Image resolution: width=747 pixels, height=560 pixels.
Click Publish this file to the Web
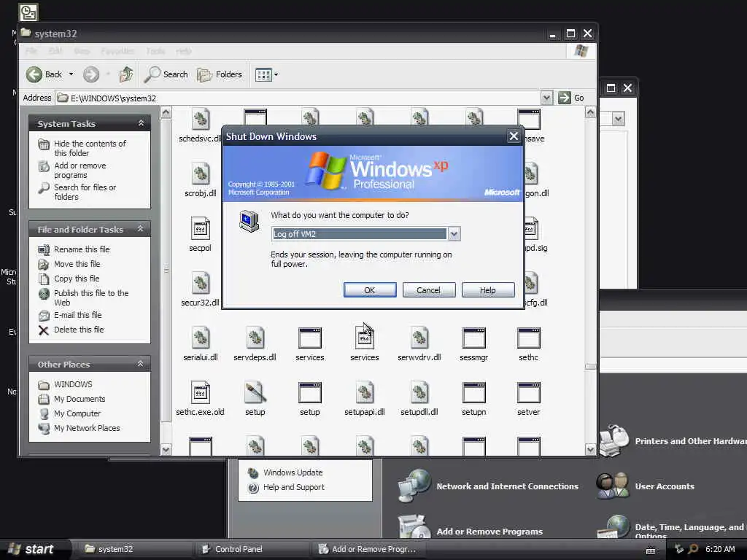[91, 297]
